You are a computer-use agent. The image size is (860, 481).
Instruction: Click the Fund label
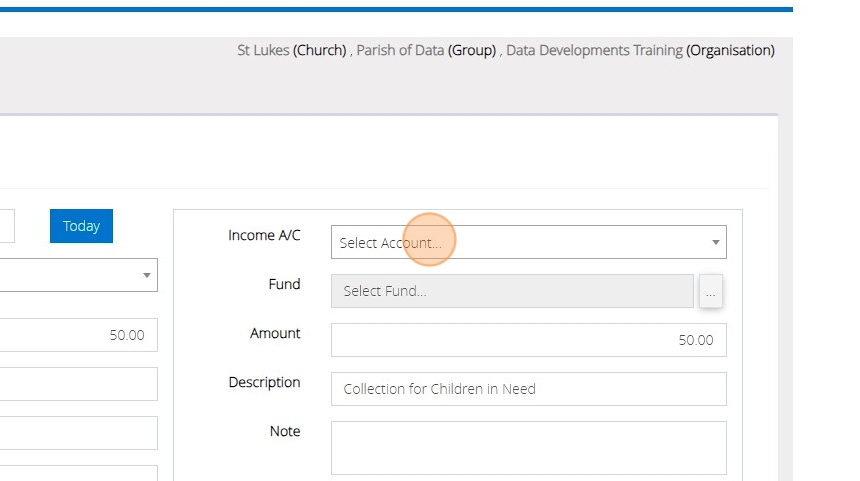coord(284,285)
